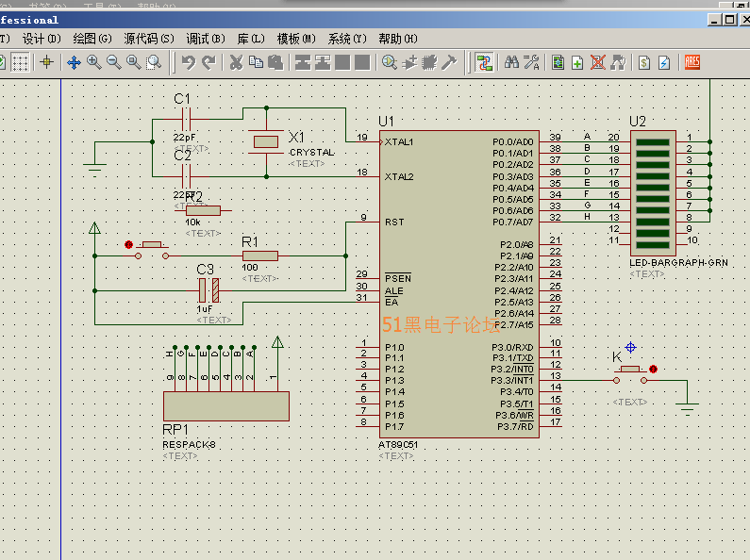Select the ground terminal near button K
Screen dimensions: 750x560
coord(688,407)
